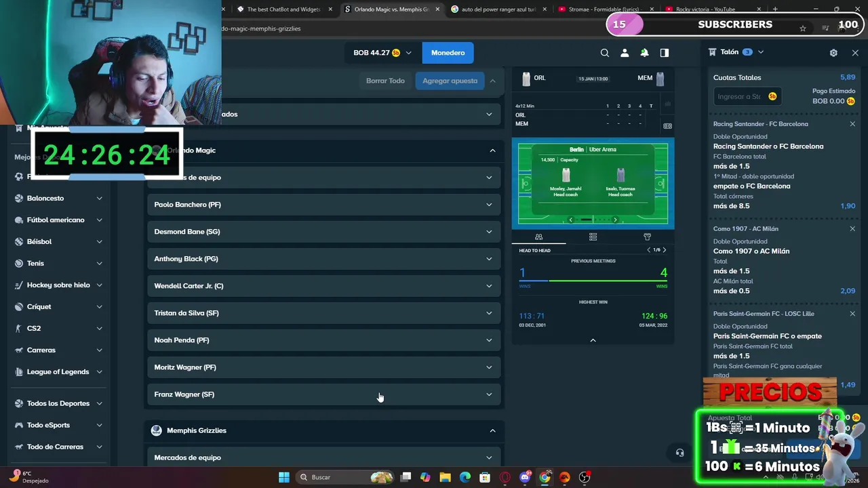The image size is (868, 488).
Task: Open Todo eSports menu
Action: click(59, 425)
